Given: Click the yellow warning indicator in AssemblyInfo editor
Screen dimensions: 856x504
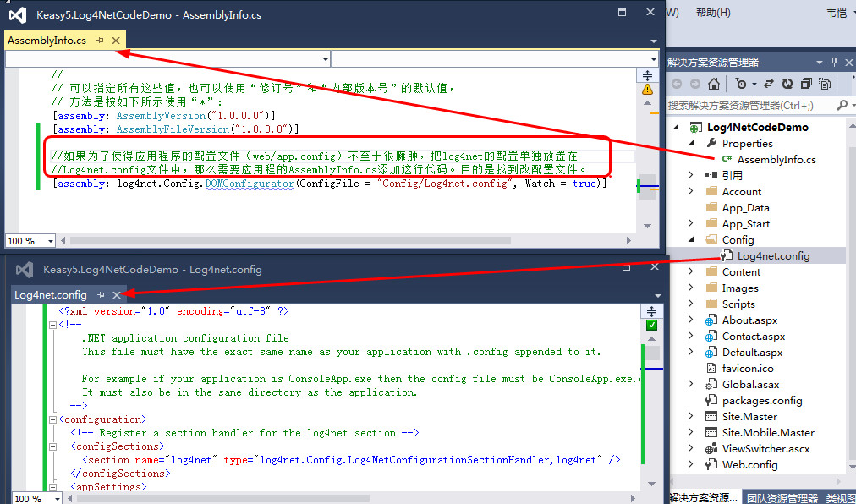Looking at the screenshot, I should tap(647, 89).
